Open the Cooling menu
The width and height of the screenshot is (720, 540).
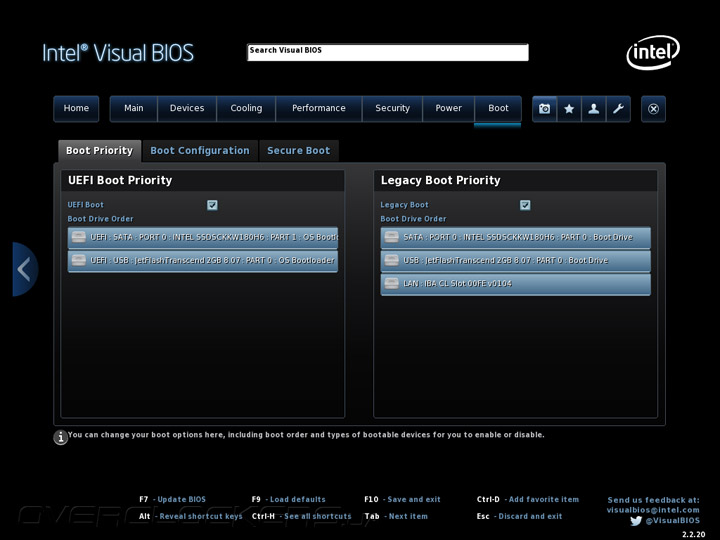(246, 109)
